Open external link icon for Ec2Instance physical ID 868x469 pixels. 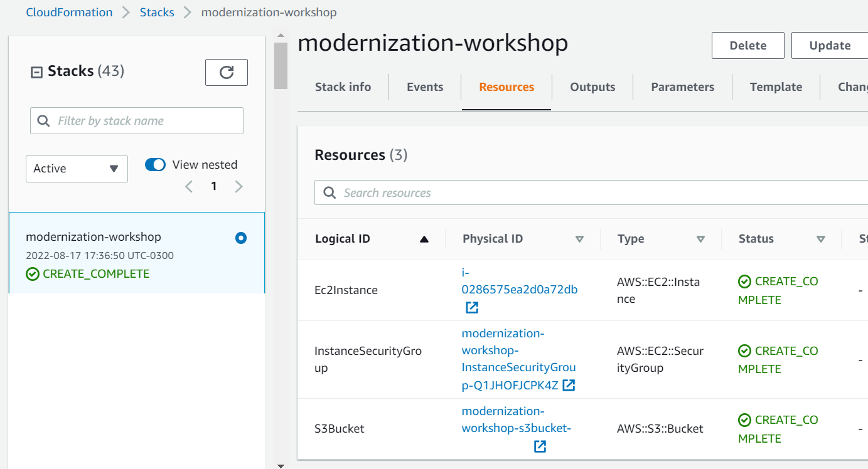tap(472, 307)
